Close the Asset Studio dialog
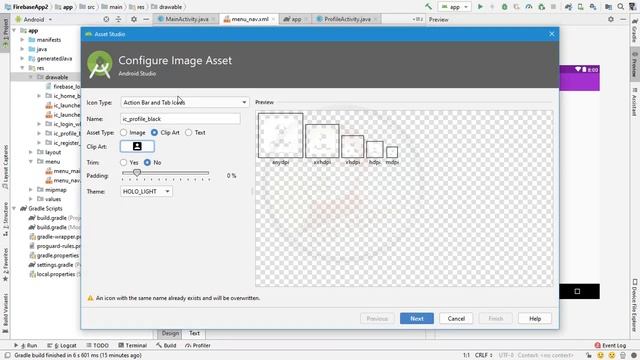Image resolution: width=640 pixels, height=360 pixels. pyautogui.click(x=551, y=34)
